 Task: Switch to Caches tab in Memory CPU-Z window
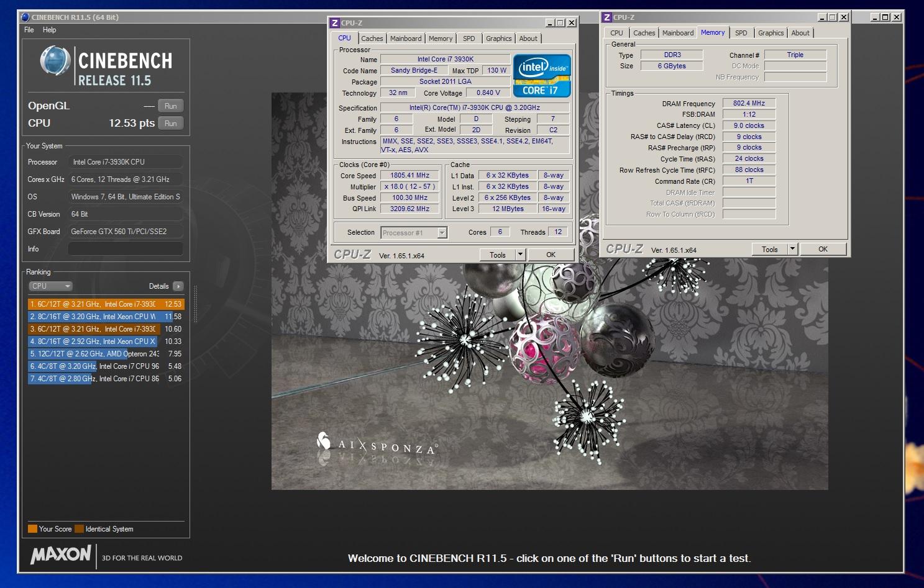point(644,33)
